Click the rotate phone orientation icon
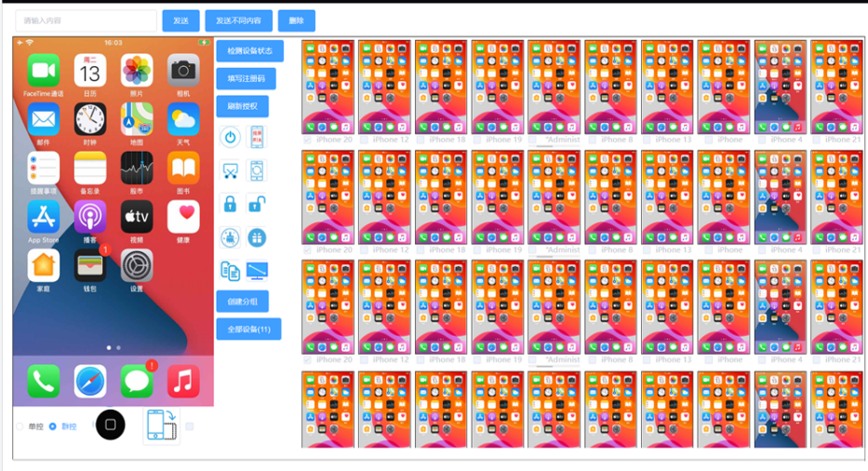This screenshot has width=868, height=471. (x=162, y=425)
